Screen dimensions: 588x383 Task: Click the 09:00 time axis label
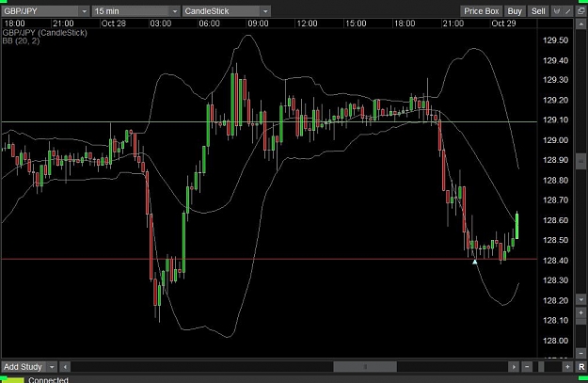258,24
